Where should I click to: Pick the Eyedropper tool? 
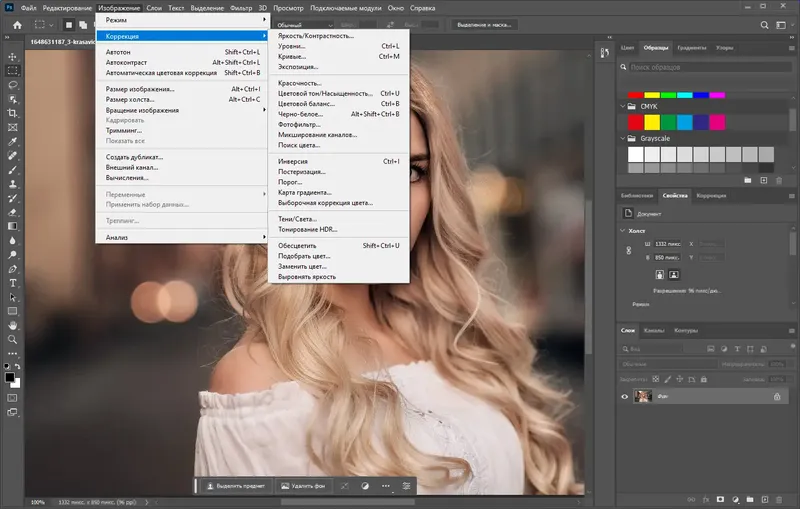13,142
